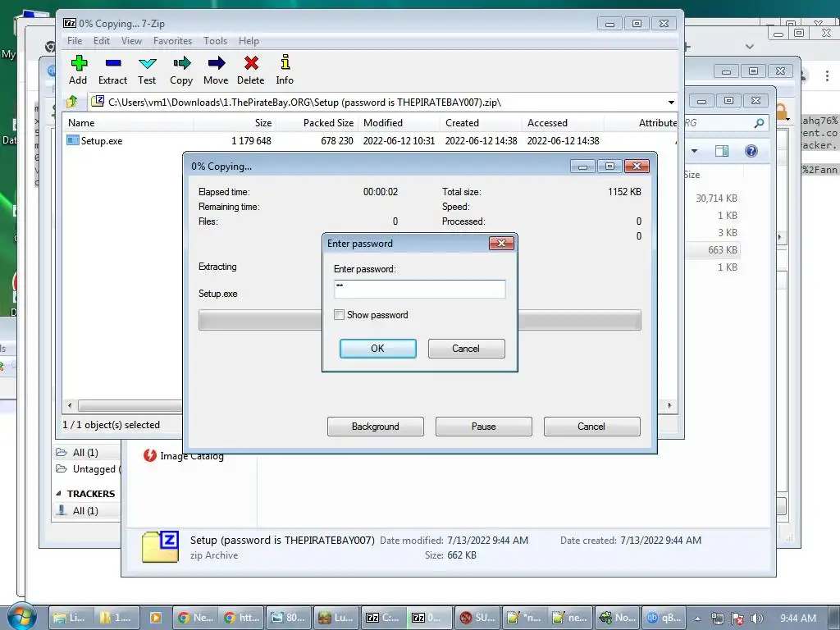Open the View menu
Image resolution: width=840 pixels, height=630 pixels.
click(x=131, y=41)
